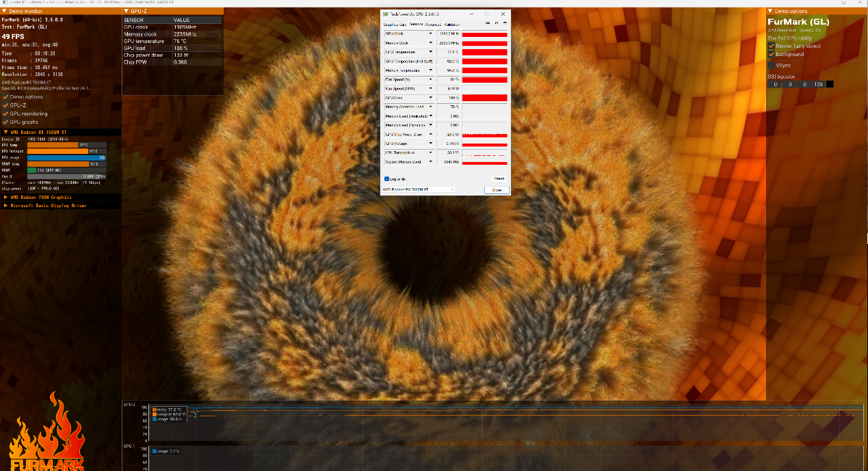The width and height of the screenshot is (868, 471).
Task: Collapse the Demo options panel
Action: 770,11
